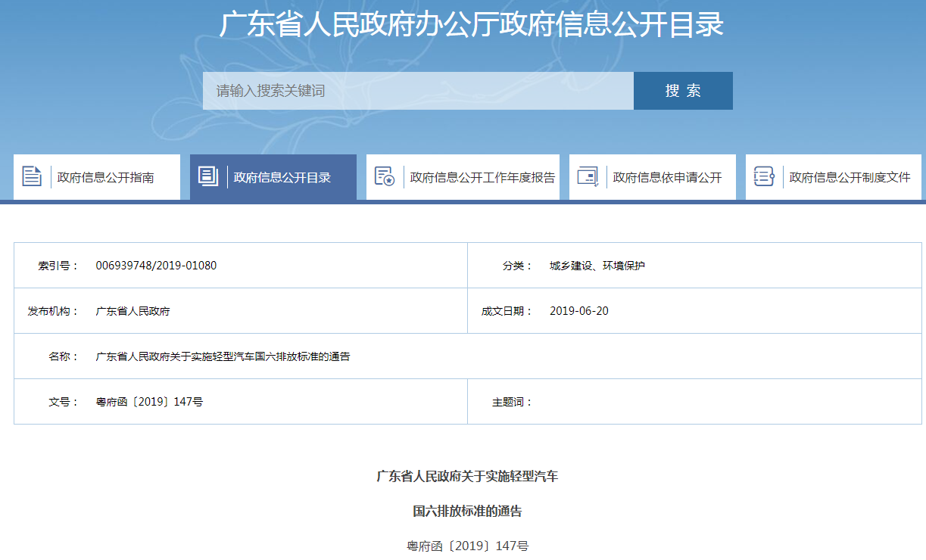This screenshot has height=560, width=926.
Task: Click the 政府信息公开制度文件 list icon
Action: tap(764, 176)
